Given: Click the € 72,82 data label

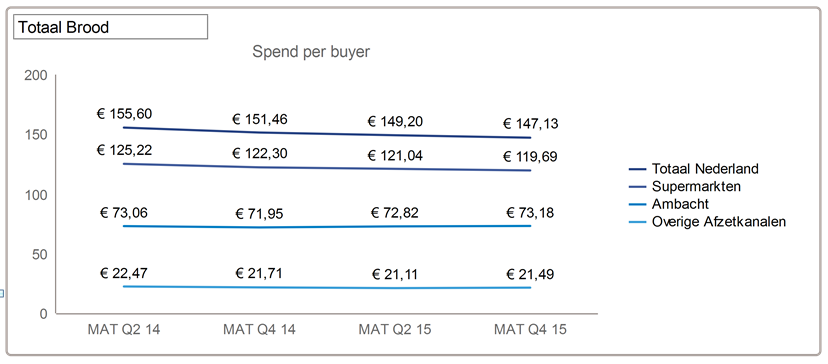Looking at the screenshot, I should tap(395, 213).
